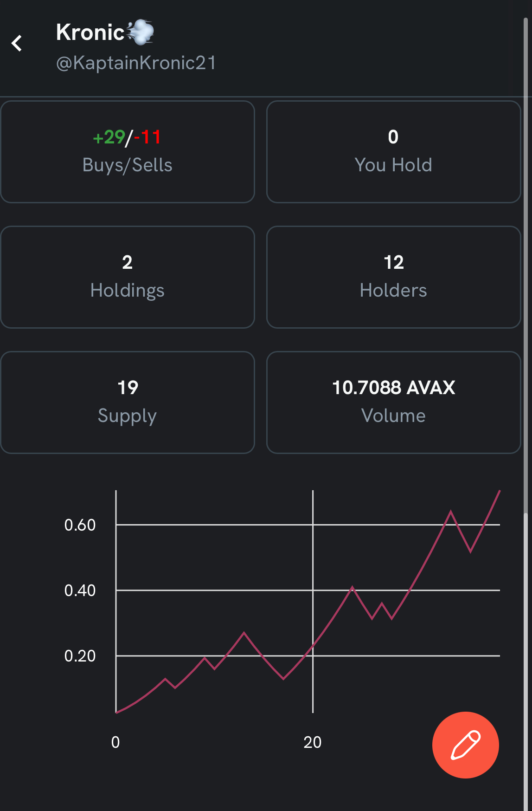532x811 pixels.
Task: Select the Holdings card showing 2
Action: pyautogui.click(x=128, y=277)
